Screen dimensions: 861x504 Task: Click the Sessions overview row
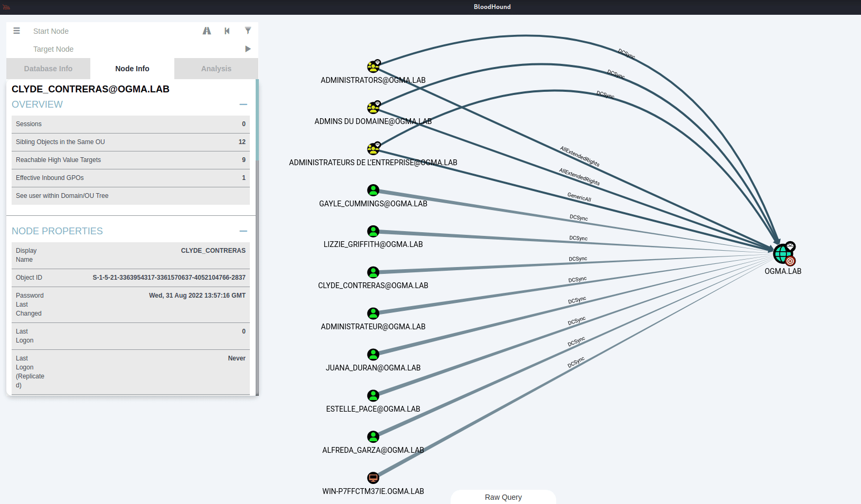pos(130,124)
